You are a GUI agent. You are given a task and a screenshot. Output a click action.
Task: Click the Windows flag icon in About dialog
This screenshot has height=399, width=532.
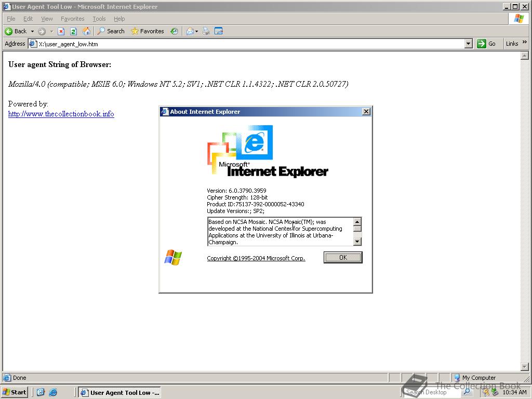coord(173,258)
